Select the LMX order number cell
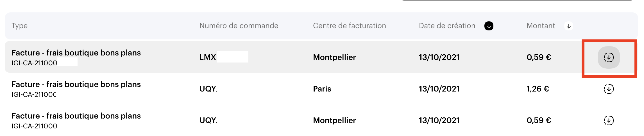This screenshot has width=644, height=136. 208,57
